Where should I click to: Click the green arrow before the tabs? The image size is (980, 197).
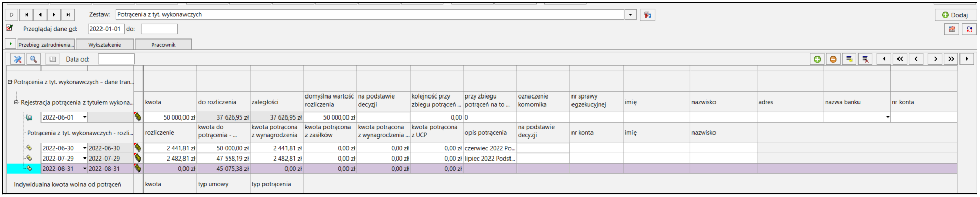[11, 44]
